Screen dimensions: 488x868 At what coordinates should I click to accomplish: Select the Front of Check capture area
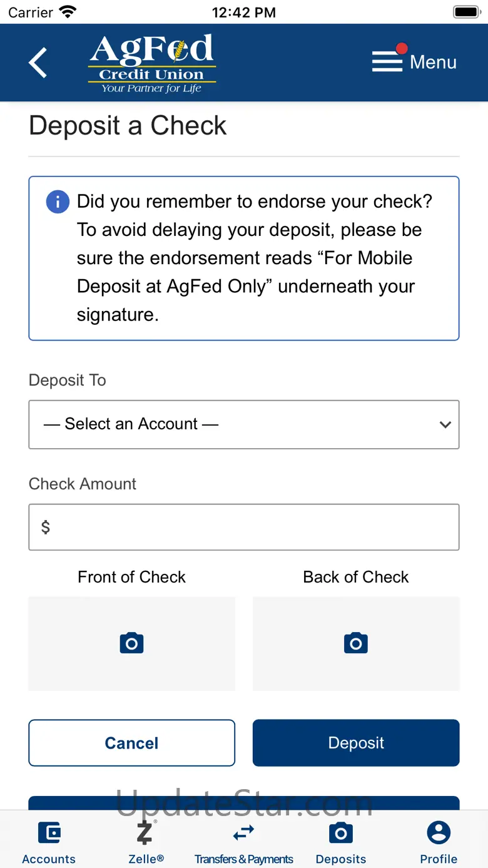point(131,663)
